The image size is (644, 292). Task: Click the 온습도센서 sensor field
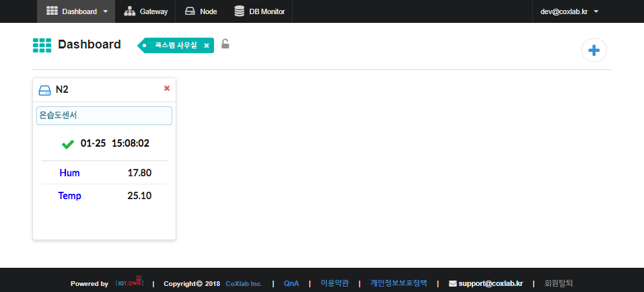(x=104, y=115)
